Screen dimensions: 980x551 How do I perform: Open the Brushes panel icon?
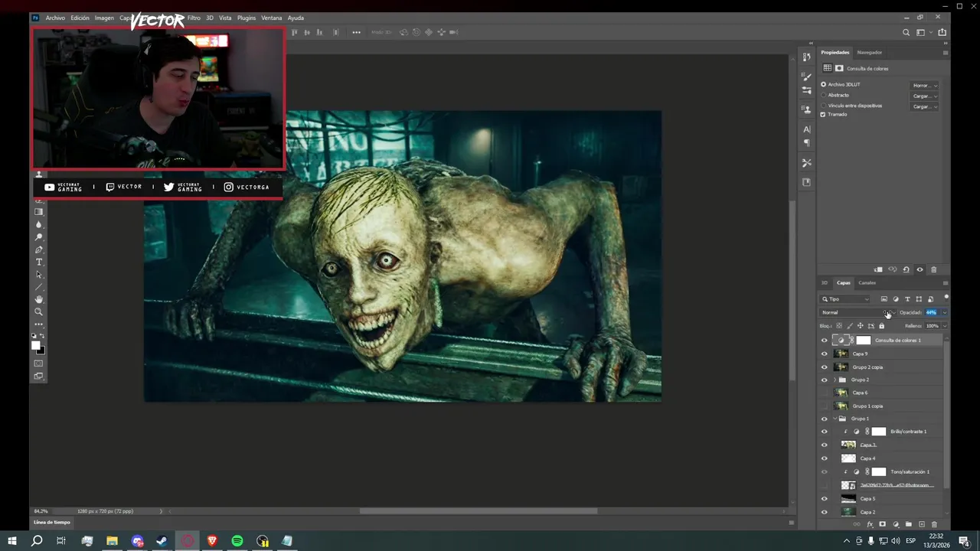coord(806,77)
